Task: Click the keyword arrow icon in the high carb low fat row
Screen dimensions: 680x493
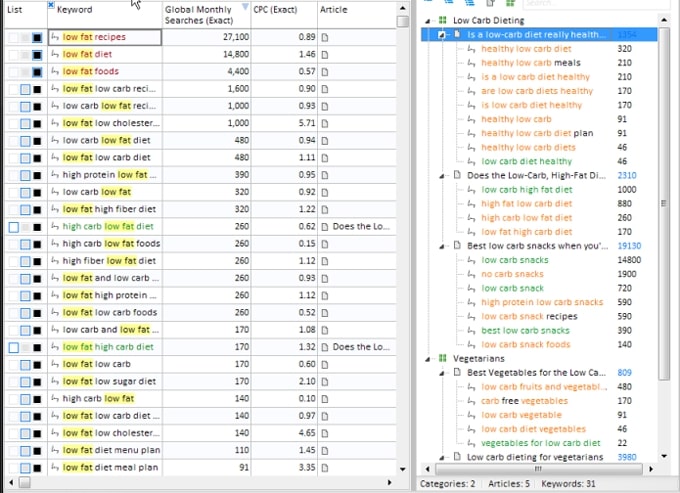Action: (55, 398)
